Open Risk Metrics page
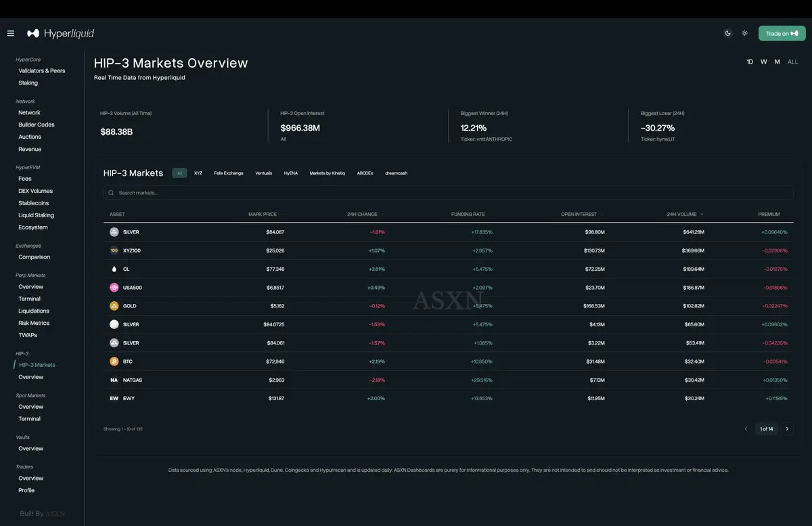The height and width of the screenshot is (526, 812). coord(34,323)
